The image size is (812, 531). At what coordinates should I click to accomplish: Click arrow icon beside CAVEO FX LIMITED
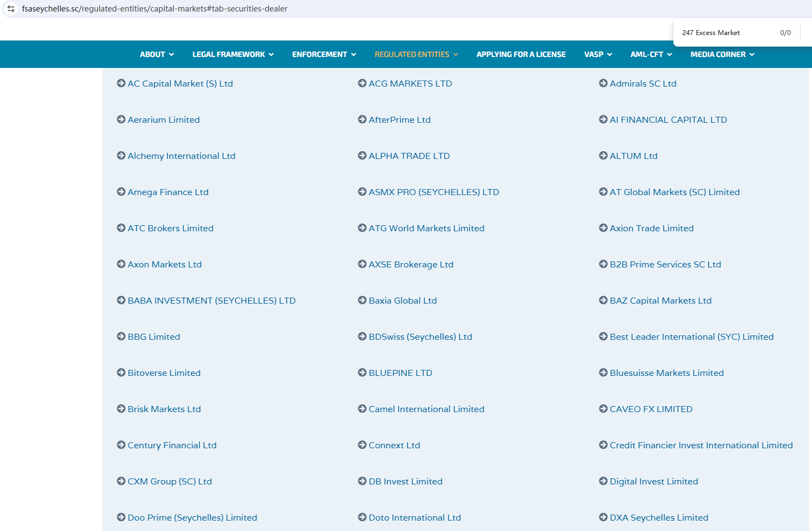(x=603, y=409)
